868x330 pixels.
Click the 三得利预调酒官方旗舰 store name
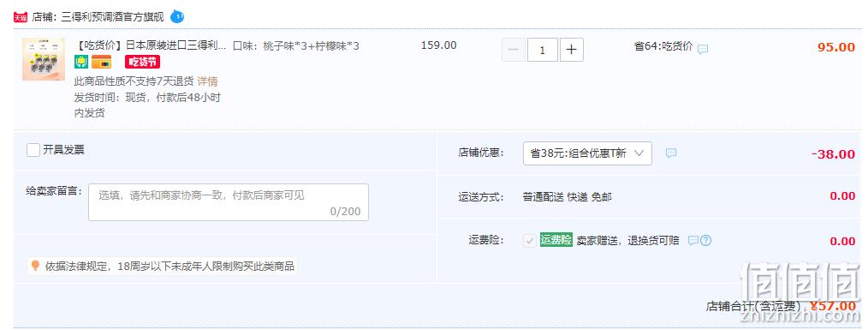[x=112, y=16]
